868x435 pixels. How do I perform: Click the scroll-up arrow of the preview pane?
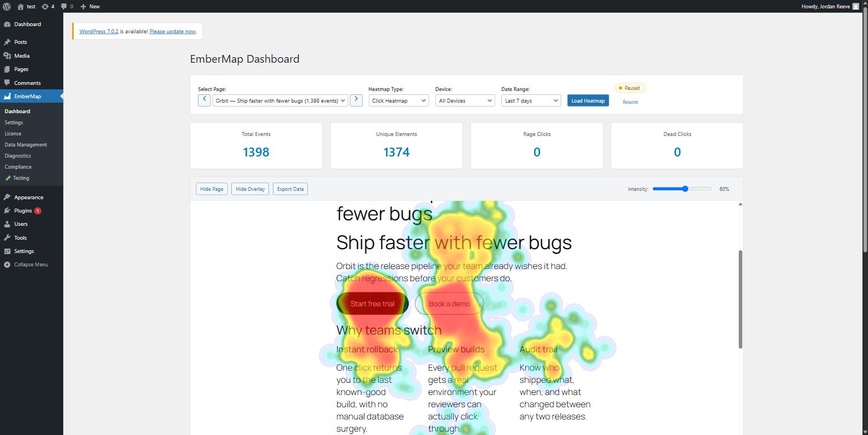(740, 205)
